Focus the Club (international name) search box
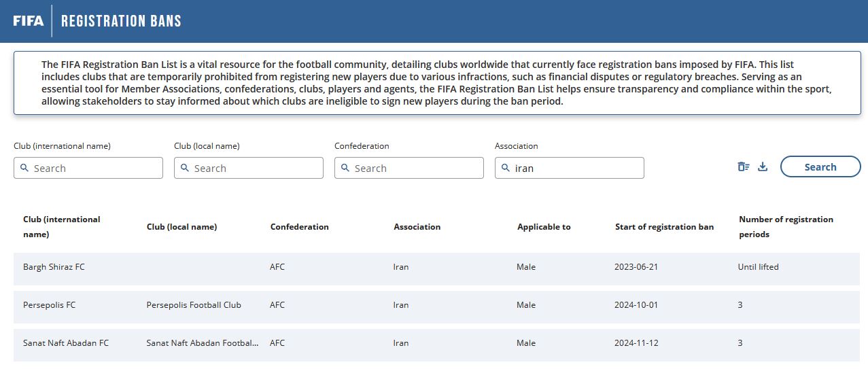This screenshot has width=868, height=369. tap(95, 168)
